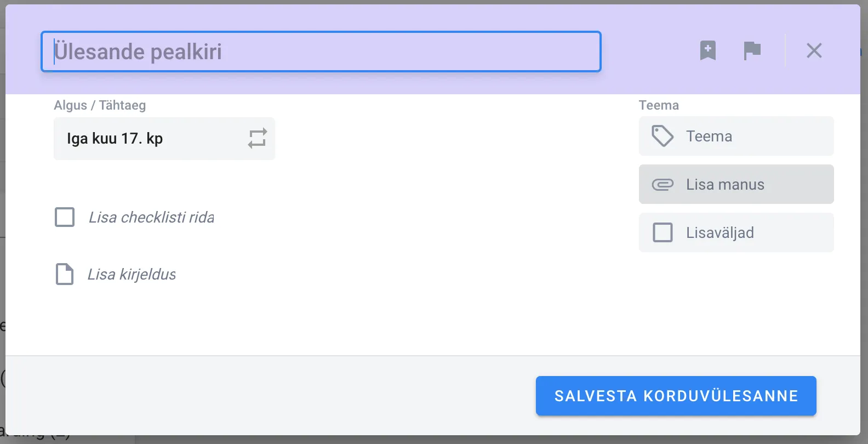Click the 'Algus / Tähtaeg' label
The width and height of the screenshot is (868, 444).
click(x=100, y=105)
